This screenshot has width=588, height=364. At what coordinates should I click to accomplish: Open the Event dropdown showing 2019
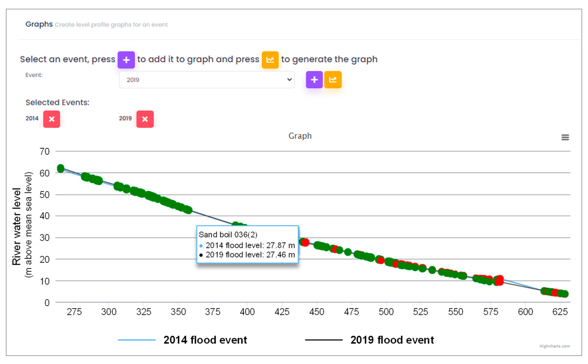[206, 80]
